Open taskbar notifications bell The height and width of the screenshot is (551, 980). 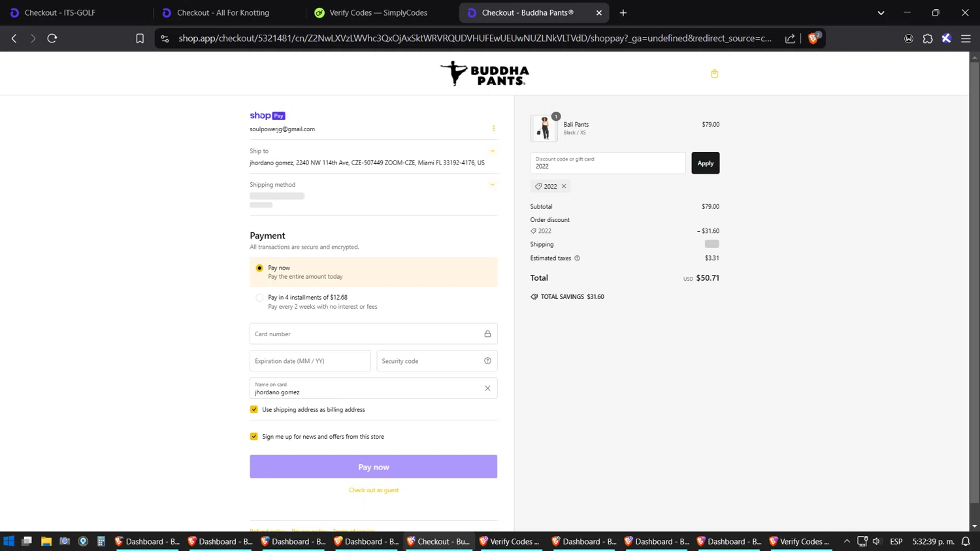coord(966,541)
